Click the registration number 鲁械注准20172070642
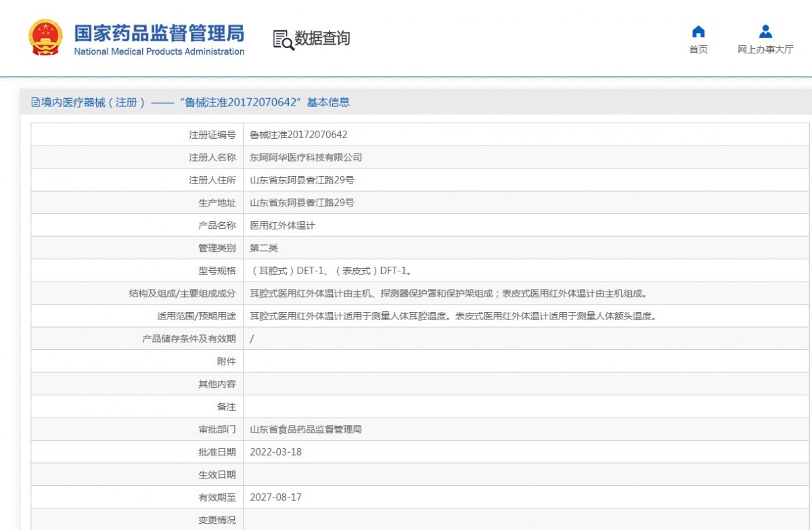Screen dimensions: 812x530 (x=297, y=134)
